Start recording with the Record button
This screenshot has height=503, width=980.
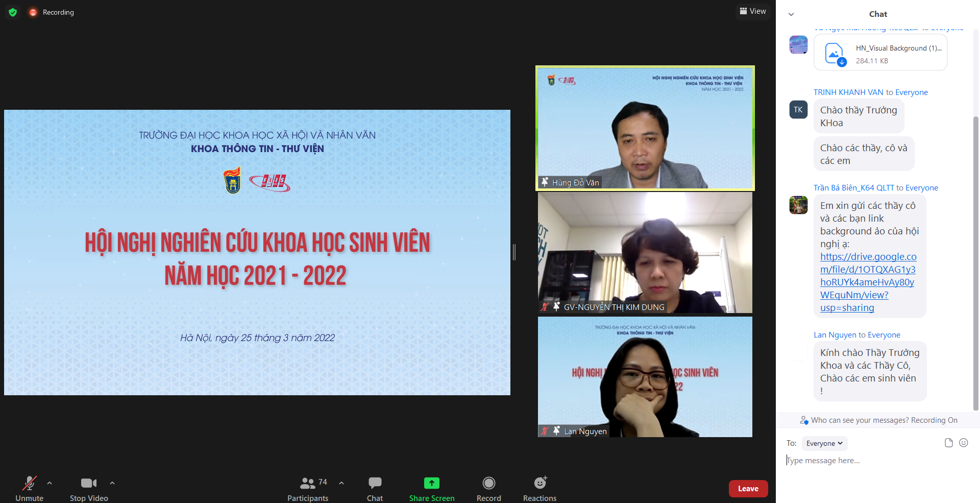489,489
